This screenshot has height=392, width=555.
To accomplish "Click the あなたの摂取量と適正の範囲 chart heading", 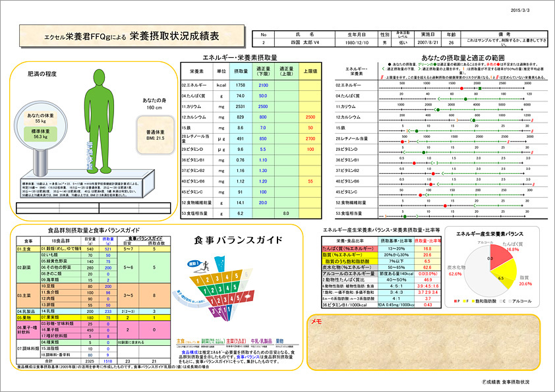I will [463, 58].
